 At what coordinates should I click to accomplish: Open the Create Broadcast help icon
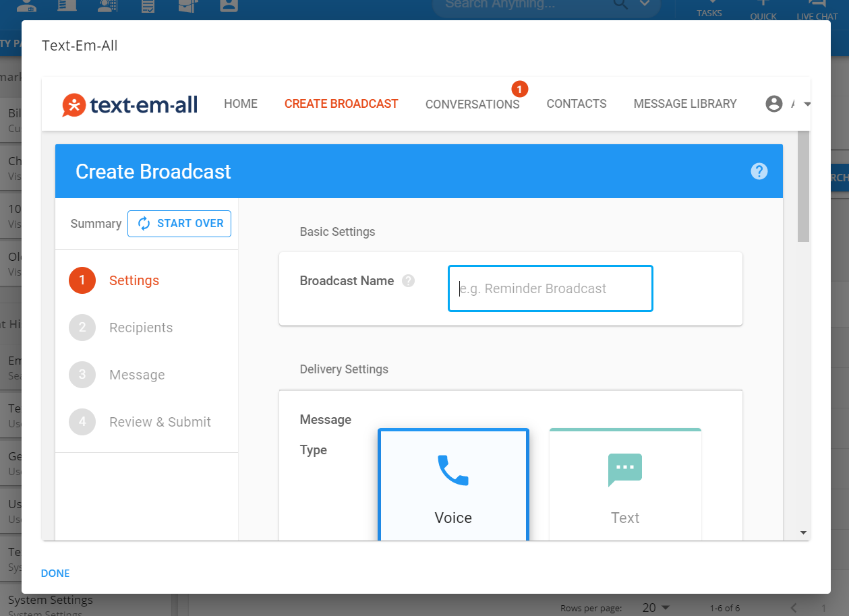click(x=759, y=171)
